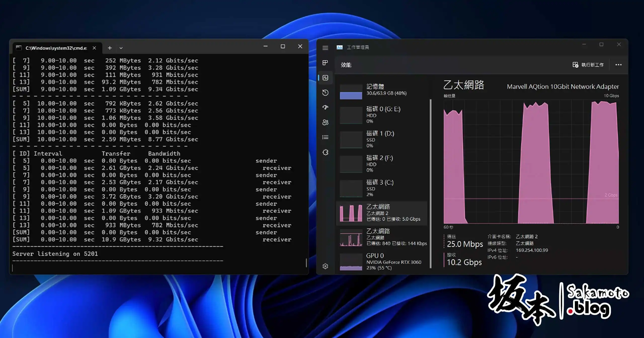Image resolution: width=644 pixels, height=338 pixels.
Task: Select the cmd.exe terminal tab
Action: coord(56,48)
